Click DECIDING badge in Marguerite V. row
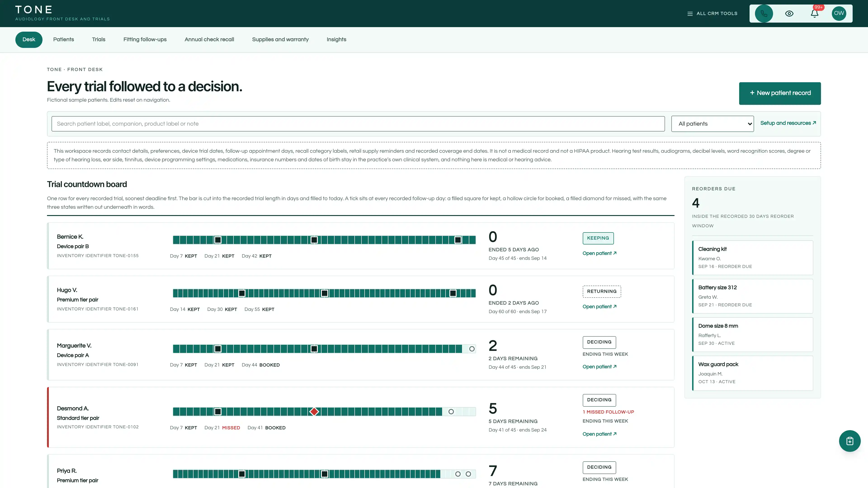868x488 pixels. tap(599, 342)
